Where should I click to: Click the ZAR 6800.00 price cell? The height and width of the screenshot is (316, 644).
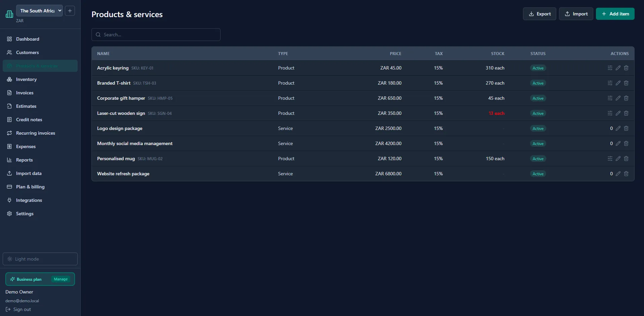click(388, 174)
